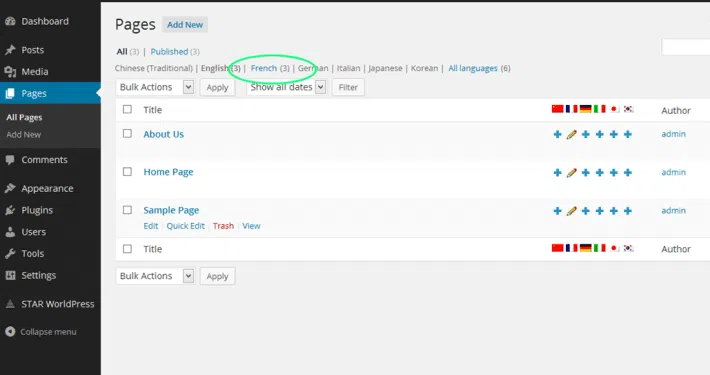Add Chinese translation for About Us

tap(557, 134)
